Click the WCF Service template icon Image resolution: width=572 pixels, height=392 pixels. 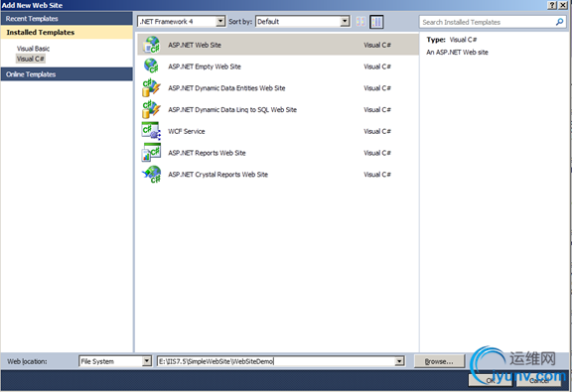151,131
